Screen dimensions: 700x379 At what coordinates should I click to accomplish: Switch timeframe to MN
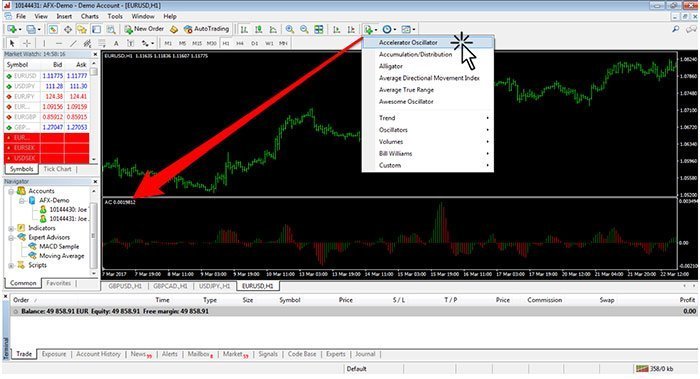(283, 43)
